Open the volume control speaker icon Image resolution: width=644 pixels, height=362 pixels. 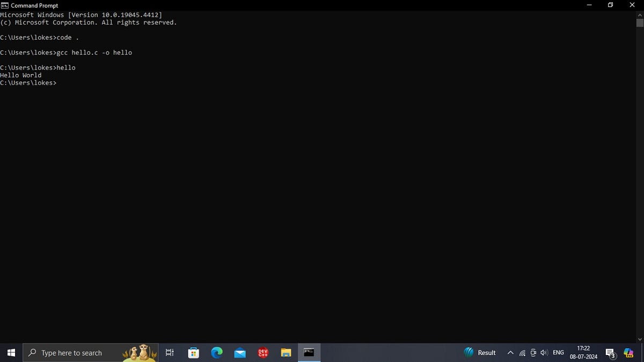click(x=544, y=352)
